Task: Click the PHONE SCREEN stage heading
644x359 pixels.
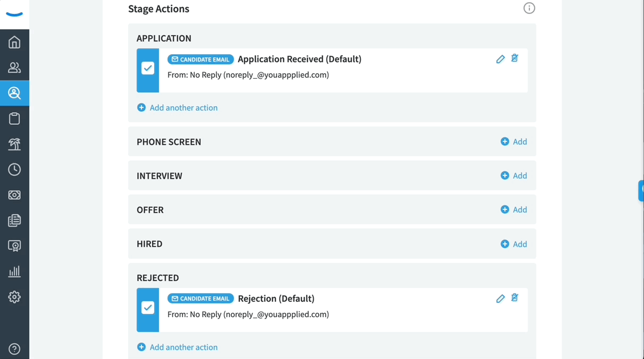Action: click(169, 142)
